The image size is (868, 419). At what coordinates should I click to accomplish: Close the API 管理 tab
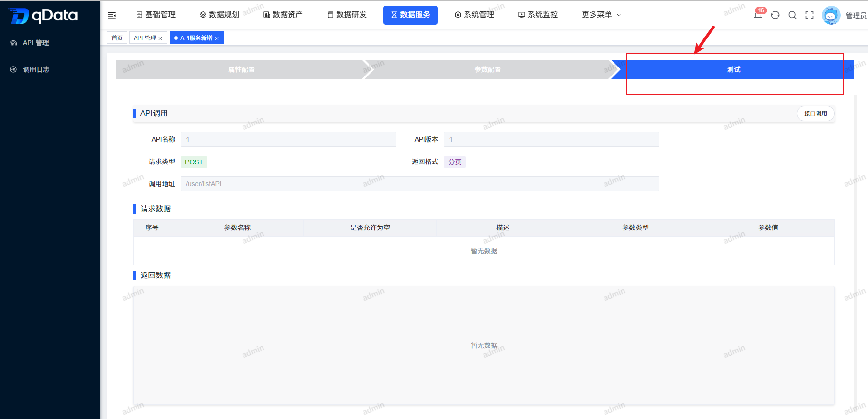point(160,38)
